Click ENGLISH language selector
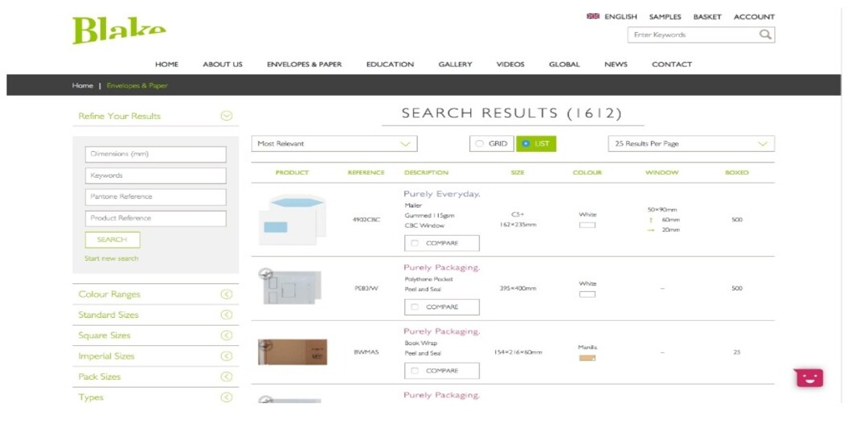The image size is (868, 436). coord(620,17)
